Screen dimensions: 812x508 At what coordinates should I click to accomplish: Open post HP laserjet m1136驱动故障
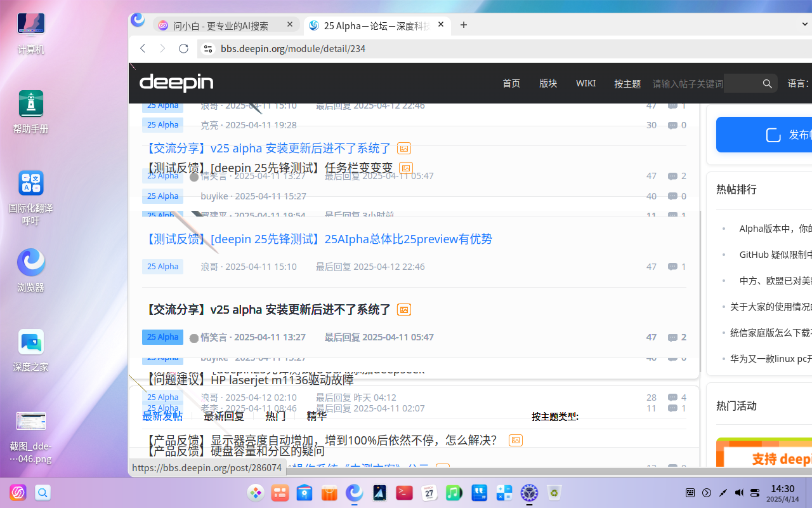tap(249, 380)
